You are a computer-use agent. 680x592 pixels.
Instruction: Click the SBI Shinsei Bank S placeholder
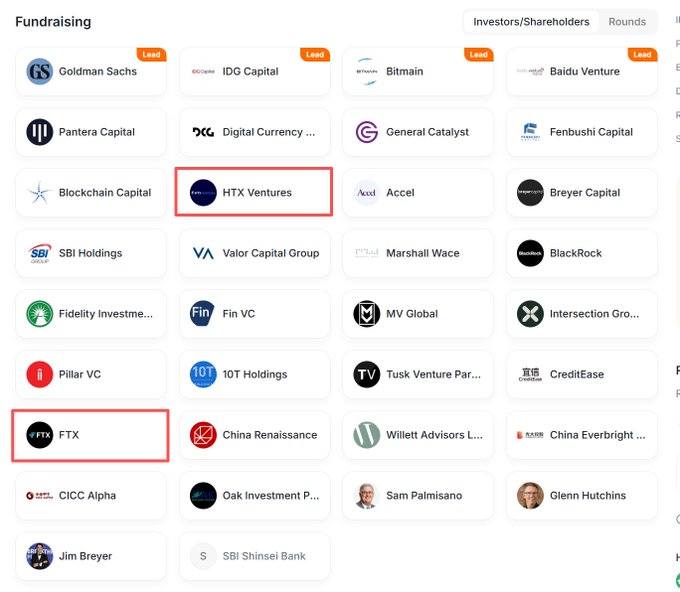203,556
